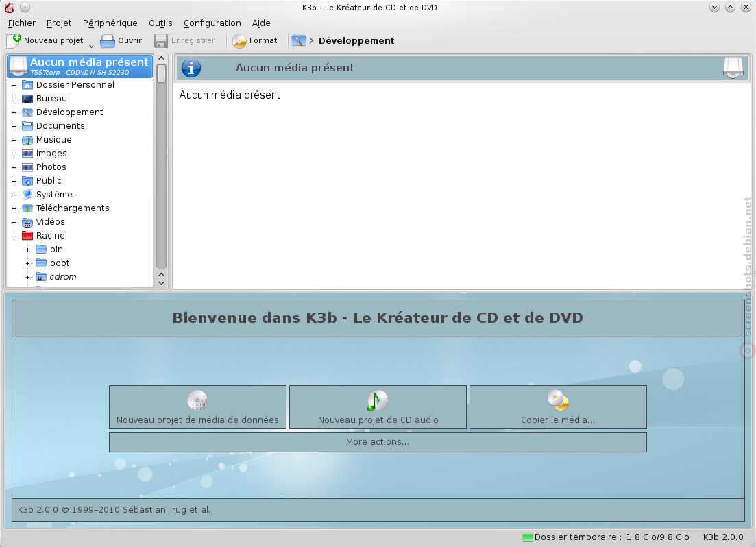
Task: Click the Dossier Personnel home folder icon
Action: coord(27,85)
